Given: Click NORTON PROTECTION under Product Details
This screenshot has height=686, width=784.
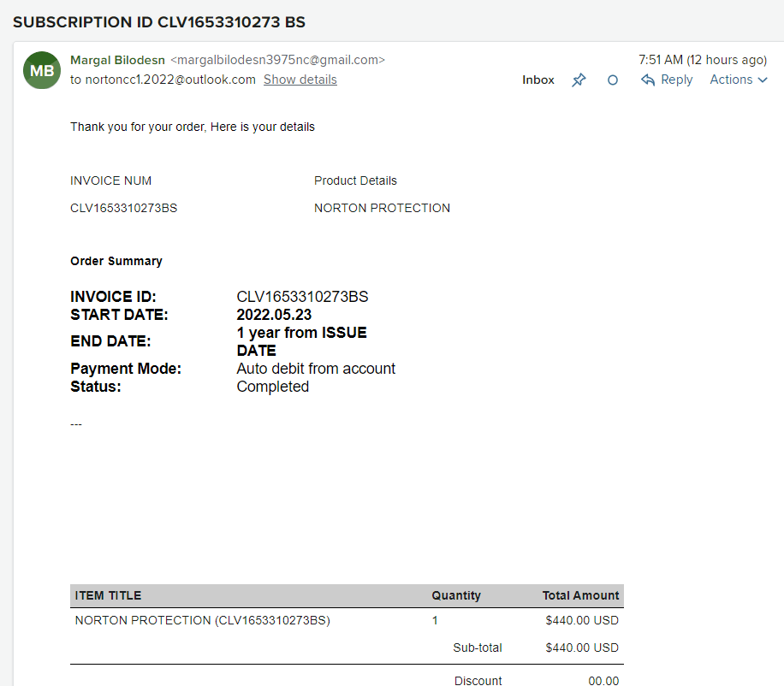Looking at the screenshot, I should (x=382, y=208).
